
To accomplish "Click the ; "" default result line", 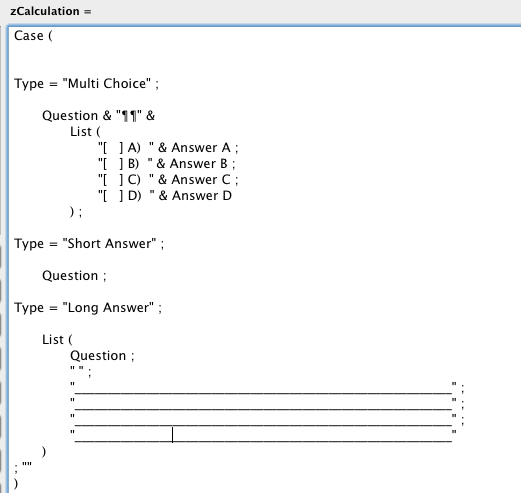I will [x=23, y=466].
